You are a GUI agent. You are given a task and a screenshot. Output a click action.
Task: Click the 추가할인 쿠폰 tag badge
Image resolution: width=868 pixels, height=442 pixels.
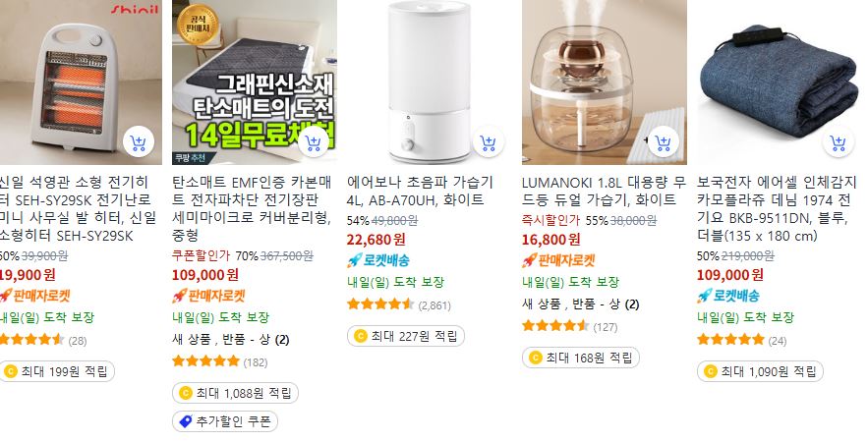pyautogui.click(x=225, y=421)
